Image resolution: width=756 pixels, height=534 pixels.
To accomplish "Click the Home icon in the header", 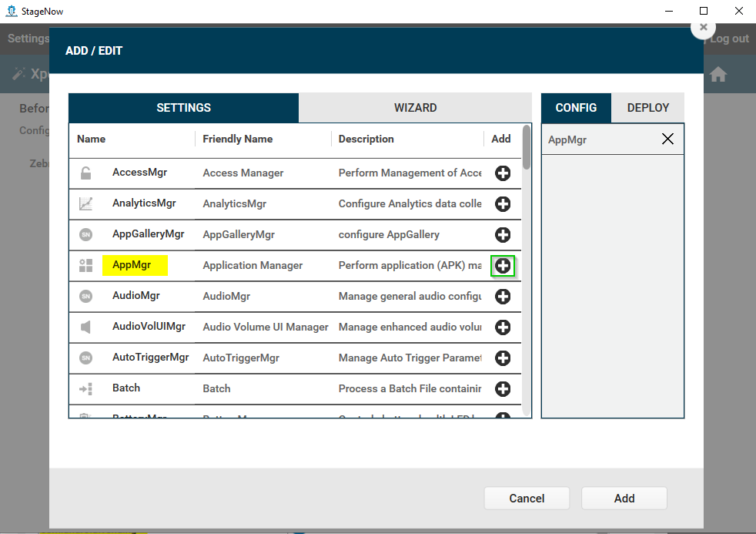I will point(718,75).
